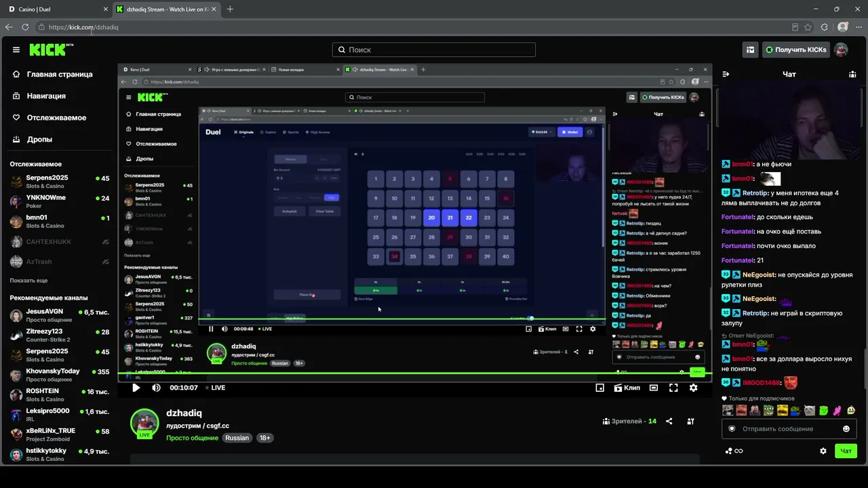Collapse the chat panel with the arrow icon

tap(726, 74)
